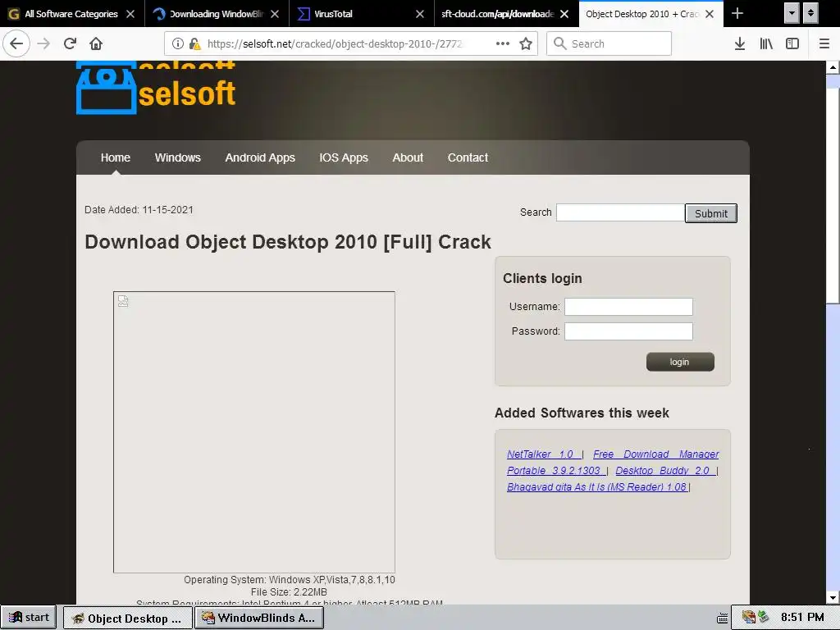
Task: Focus the Password field
Action: click(628, 331)
